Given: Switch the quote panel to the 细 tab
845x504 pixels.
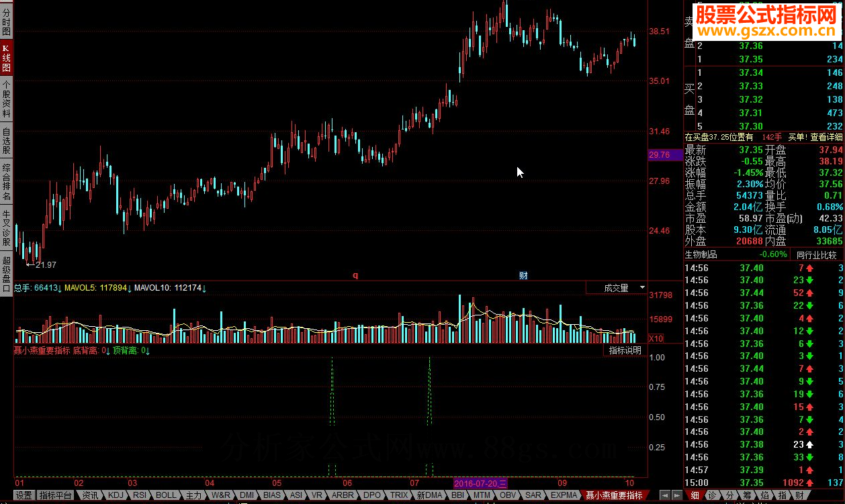Looking at the screenshot, I should click(694, 495).
